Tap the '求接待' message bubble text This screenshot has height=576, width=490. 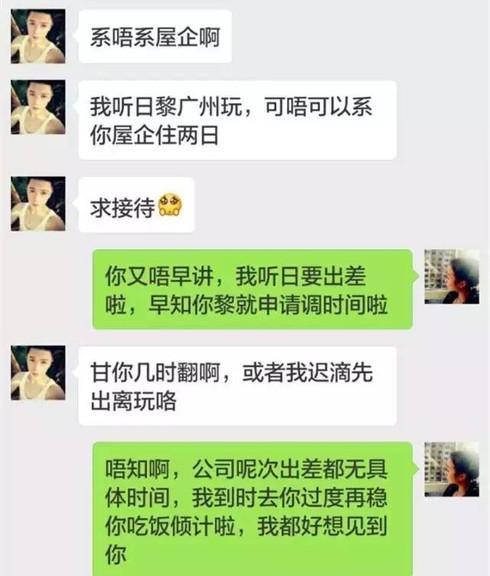tap(122, 208)
